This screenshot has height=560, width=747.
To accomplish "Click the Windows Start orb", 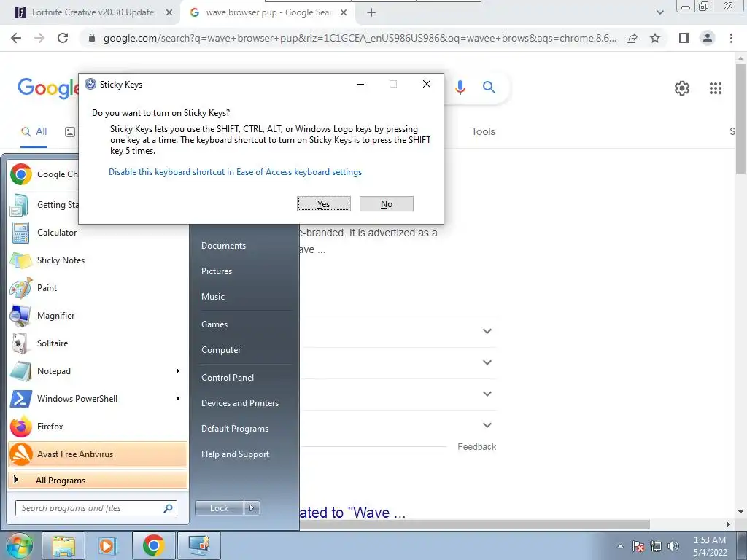I will click(x=18, y=545).
